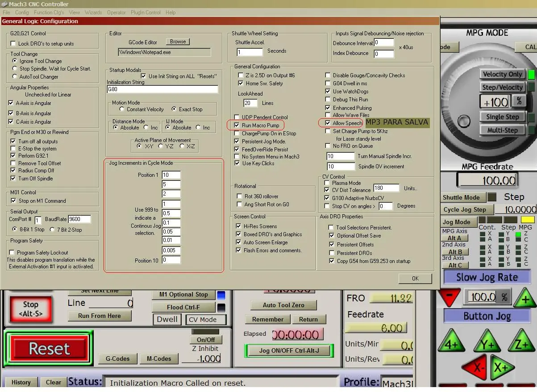The height and width of the screenshot is (392, 537).
Task: Click the BaudRate input field
Action: (79, 219)
